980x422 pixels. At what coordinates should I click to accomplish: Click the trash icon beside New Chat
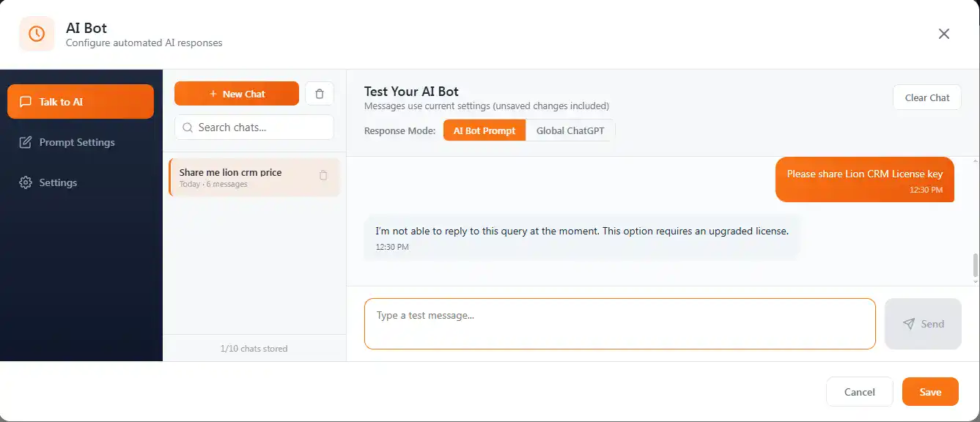point(320,93)
